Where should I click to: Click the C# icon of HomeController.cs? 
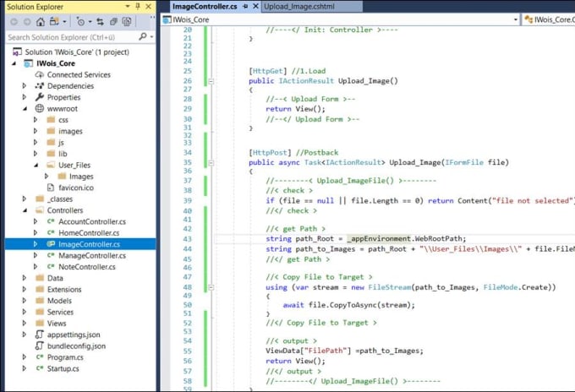coord(51,232)
